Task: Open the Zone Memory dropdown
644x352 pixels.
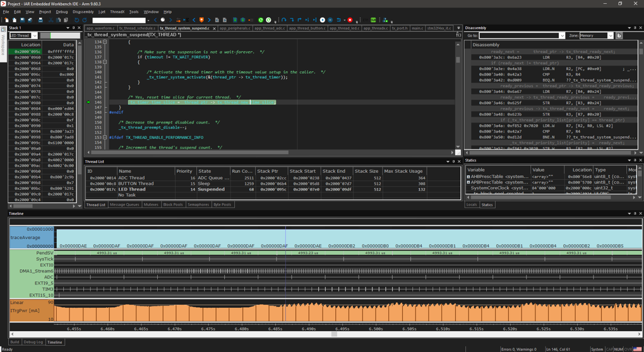Action: [x=611, y=36]
